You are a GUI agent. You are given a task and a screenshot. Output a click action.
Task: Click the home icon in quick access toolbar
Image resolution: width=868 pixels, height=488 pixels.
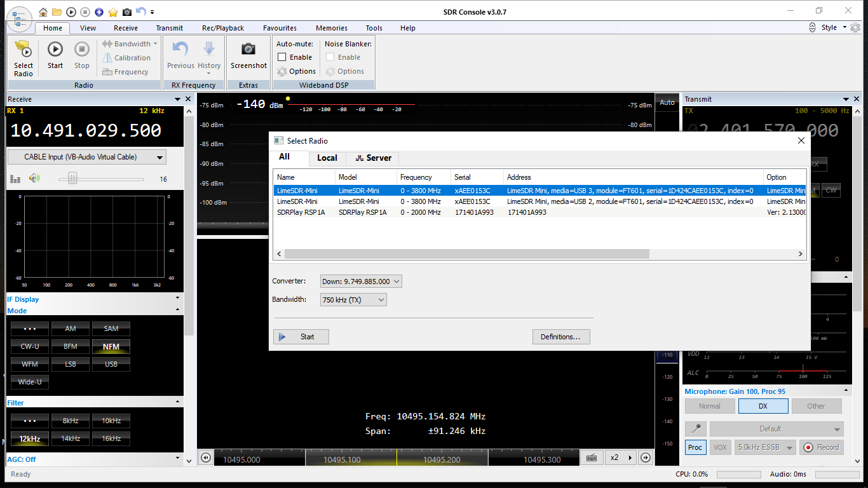(x=43, y=11)
